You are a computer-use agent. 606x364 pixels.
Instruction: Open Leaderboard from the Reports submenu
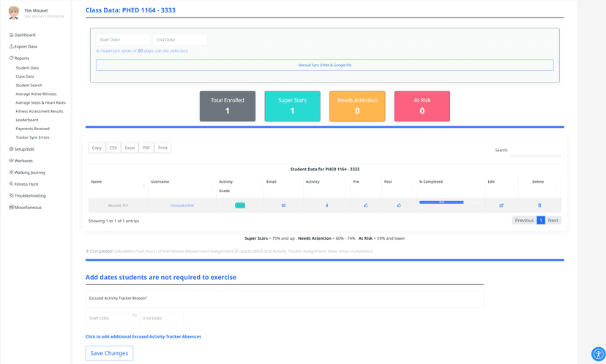point(27,120)
